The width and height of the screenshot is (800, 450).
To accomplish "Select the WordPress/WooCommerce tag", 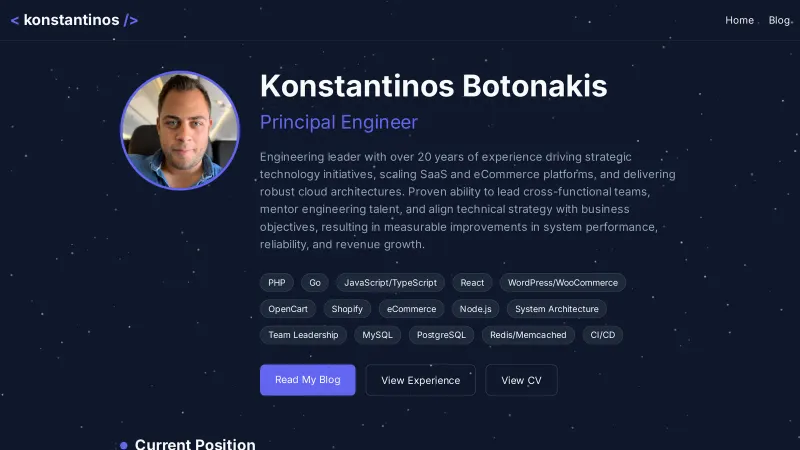I will (563, 283).
